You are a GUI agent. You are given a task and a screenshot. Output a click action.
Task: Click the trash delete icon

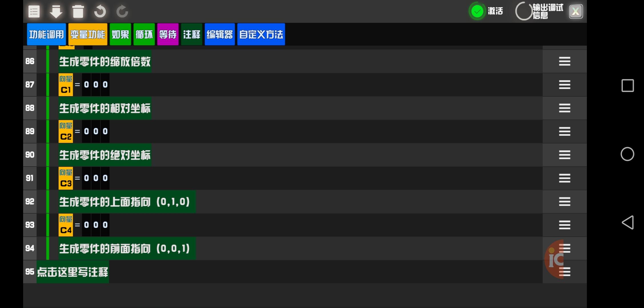pyautogui.click(x=78, y=12)
